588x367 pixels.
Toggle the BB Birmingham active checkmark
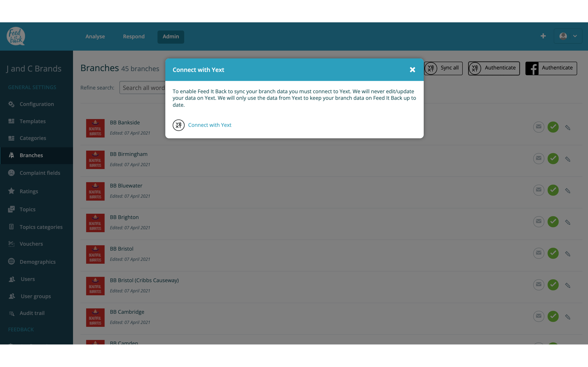[x=553, y=158]
